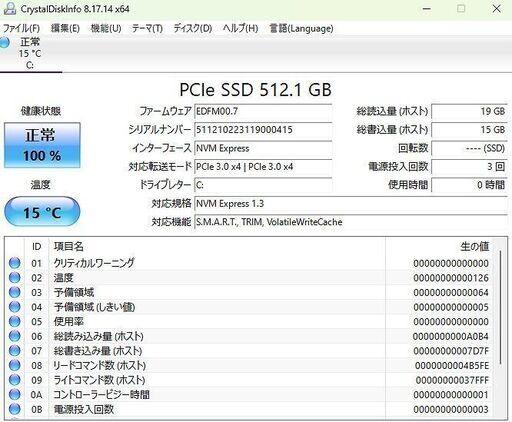Click raw value 00000000000126

[451, 278]
